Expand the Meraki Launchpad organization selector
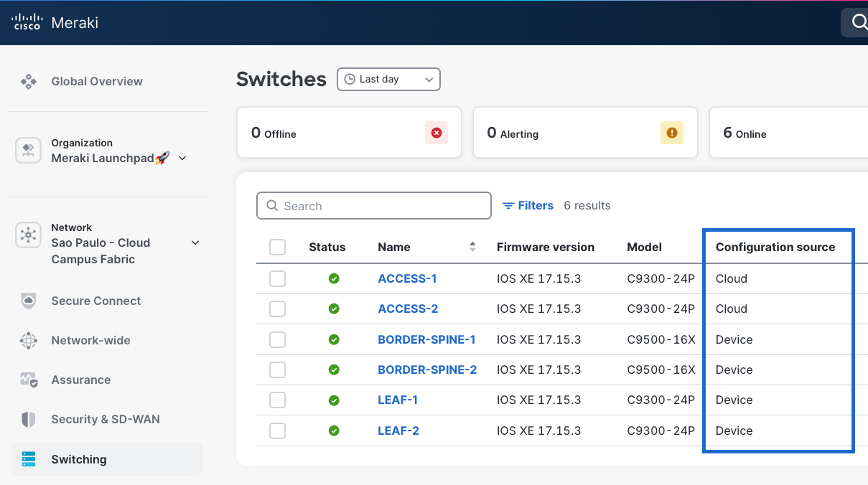 (x=182, y=157)
